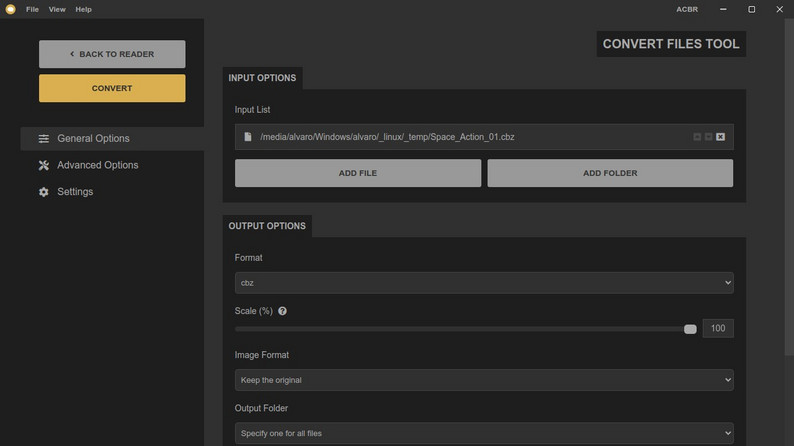
Task: Click the Add Folder button
Action: (x=610, y=173)
